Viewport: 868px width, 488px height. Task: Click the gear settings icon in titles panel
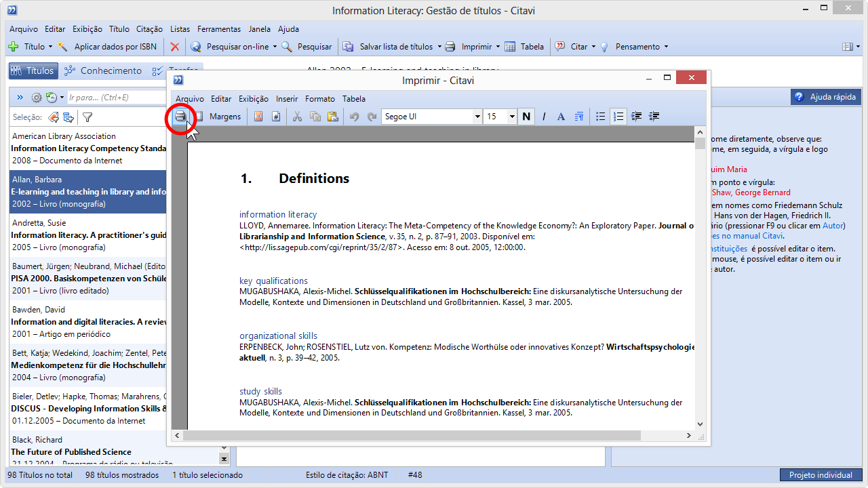pyautogui.click(x=37, y=98)
